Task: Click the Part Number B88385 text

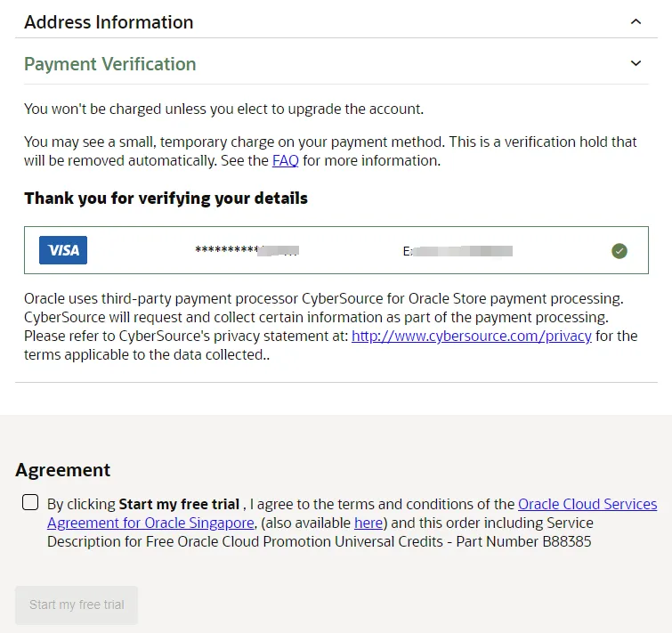Action: (x=523, y=541)
